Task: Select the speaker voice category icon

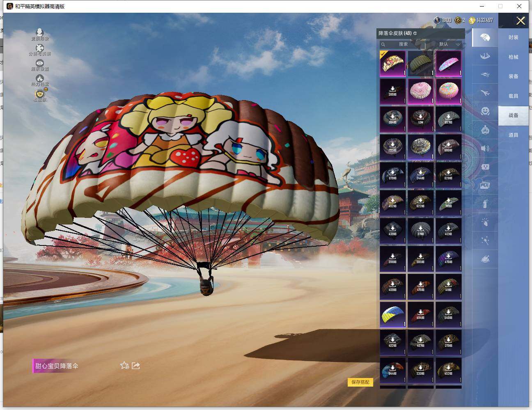Action: [485, 148]
